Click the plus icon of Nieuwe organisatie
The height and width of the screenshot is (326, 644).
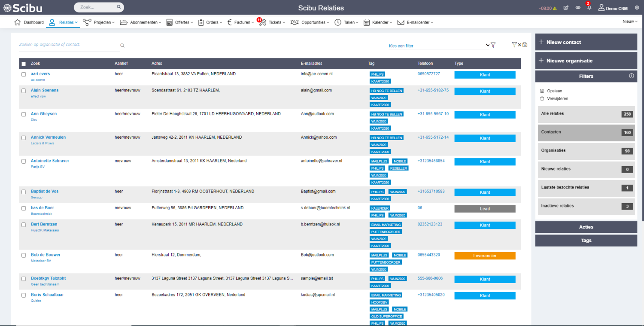541,61
